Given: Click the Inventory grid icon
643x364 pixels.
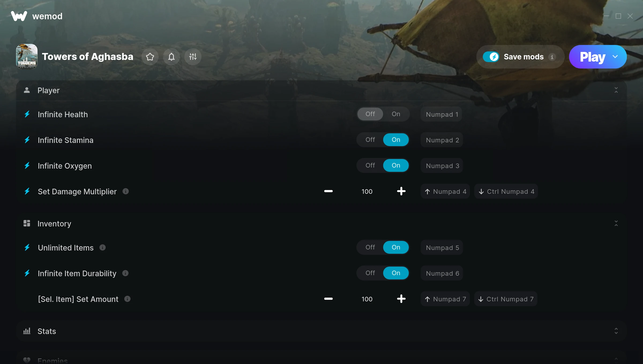Looking at the screenshot, I should coord(27,224).
